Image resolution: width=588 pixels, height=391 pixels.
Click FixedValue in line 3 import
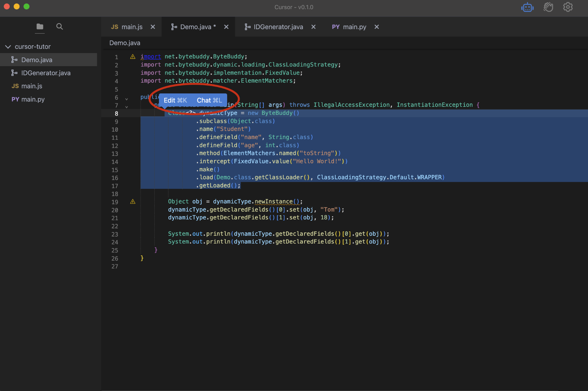[282, 73]
